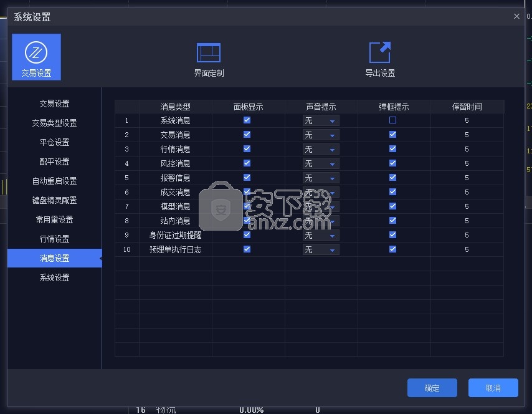Click the 声音提示 column header

pyautogui.click(x=321, y=107)
